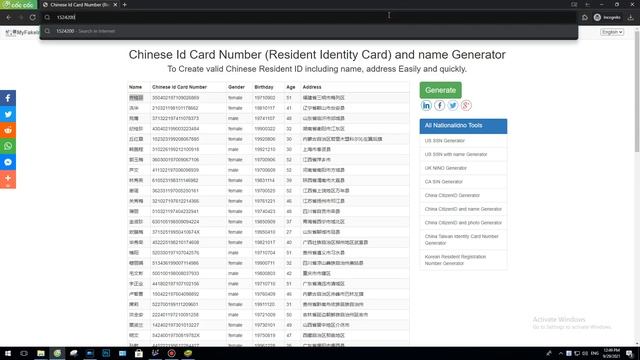Reload the page with refresh icon
The width and height of the screenshot is (640, 360).
tap(33, 17)
